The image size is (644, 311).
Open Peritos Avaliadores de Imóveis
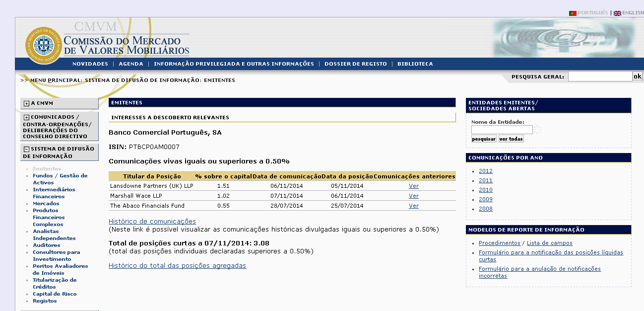[61, 269]
